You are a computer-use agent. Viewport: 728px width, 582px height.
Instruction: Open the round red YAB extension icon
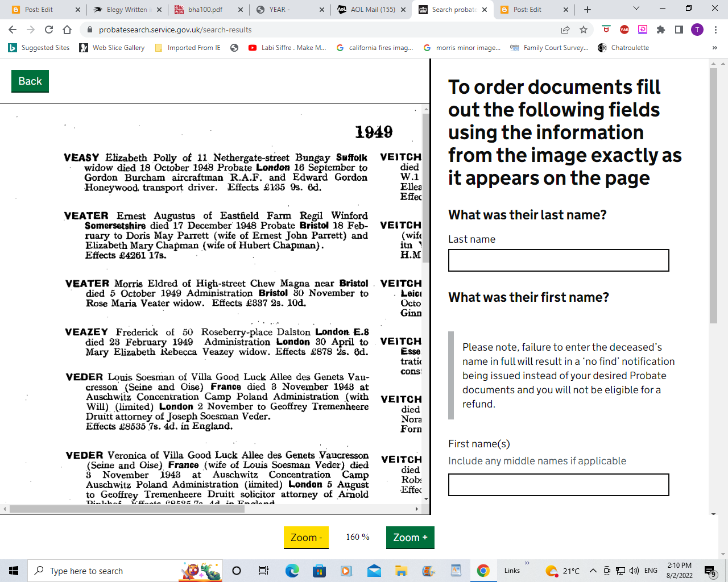point(624,30)
